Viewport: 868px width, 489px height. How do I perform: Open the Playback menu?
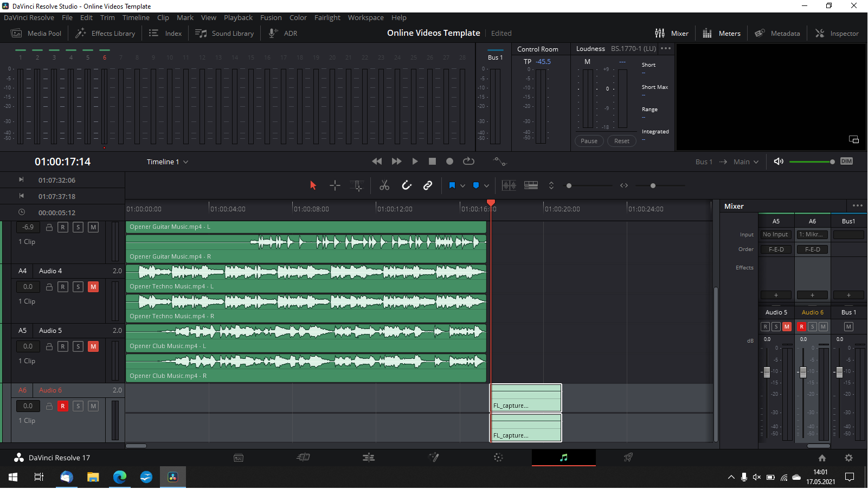pos(238,18)
